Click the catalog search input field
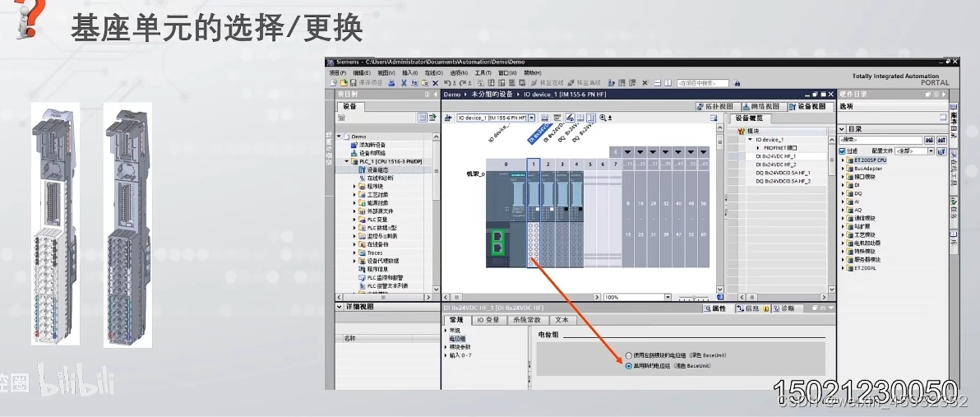980x417 pixels. [x=880, y=140]
